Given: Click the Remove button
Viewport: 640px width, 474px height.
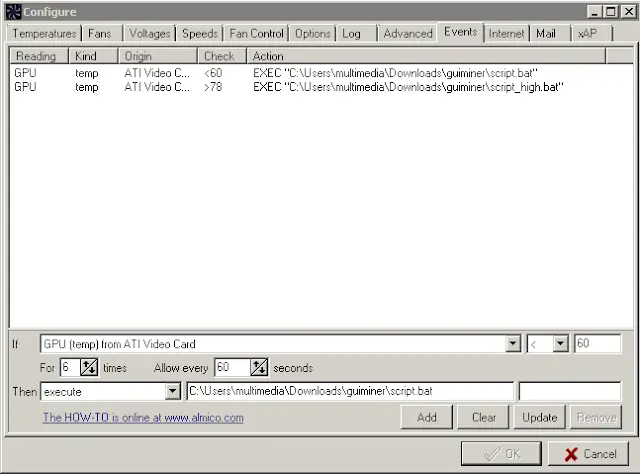Looking at the screenshot, I should (x=596, y=417).
